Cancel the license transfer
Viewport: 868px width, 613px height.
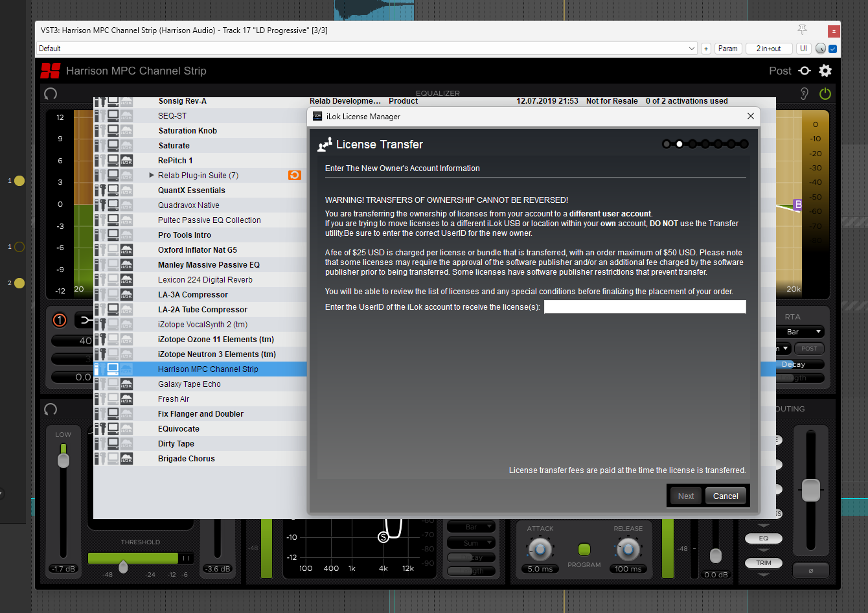tap(725, 496)
